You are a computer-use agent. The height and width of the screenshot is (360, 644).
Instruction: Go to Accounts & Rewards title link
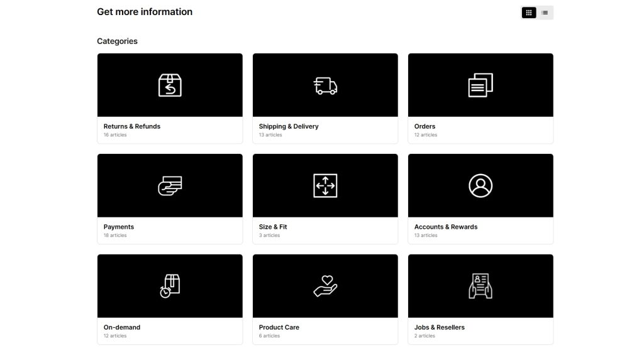[446, 227]
